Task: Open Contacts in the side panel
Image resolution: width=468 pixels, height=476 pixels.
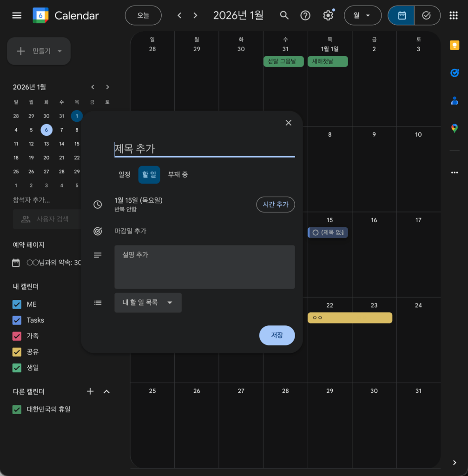Action: (x=454, y=100)
